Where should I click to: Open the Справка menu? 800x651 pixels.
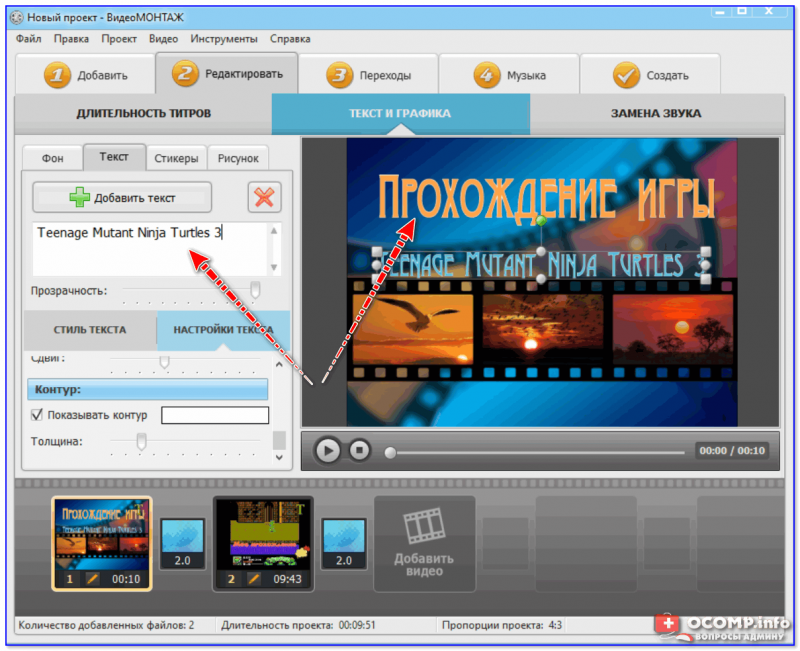coord(290,39)
